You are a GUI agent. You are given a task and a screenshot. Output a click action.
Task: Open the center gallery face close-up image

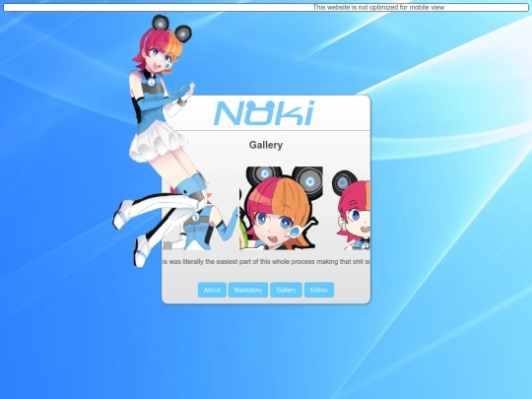[x=281, y=208]
